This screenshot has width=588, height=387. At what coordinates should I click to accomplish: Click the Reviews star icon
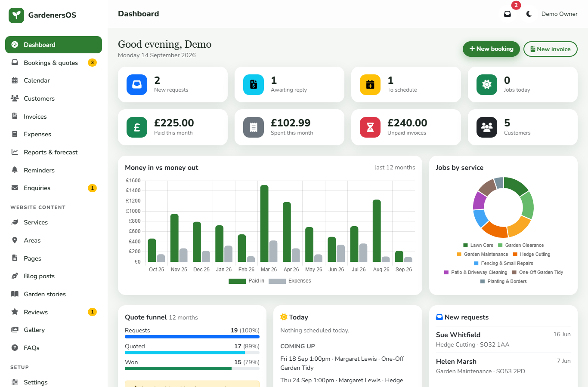(15, 312)
